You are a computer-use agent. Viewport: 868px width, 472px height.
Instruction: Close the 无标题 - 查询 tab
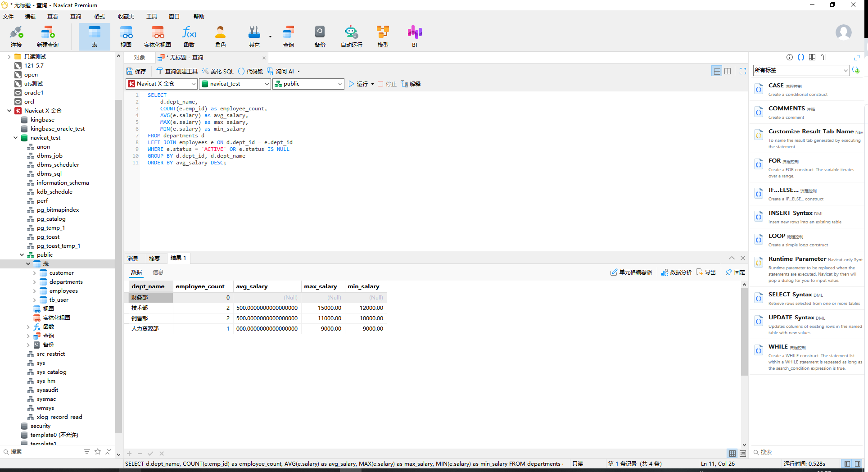(264, 58)
